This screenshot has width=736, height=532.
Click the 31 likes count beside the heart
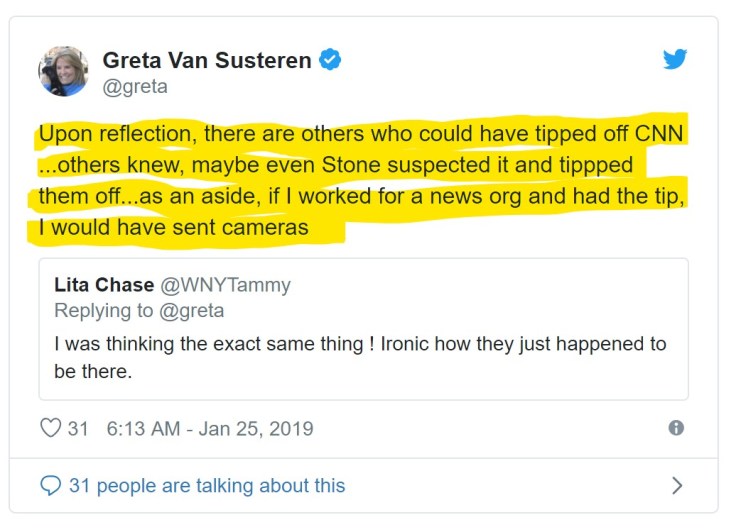point(78,429)
